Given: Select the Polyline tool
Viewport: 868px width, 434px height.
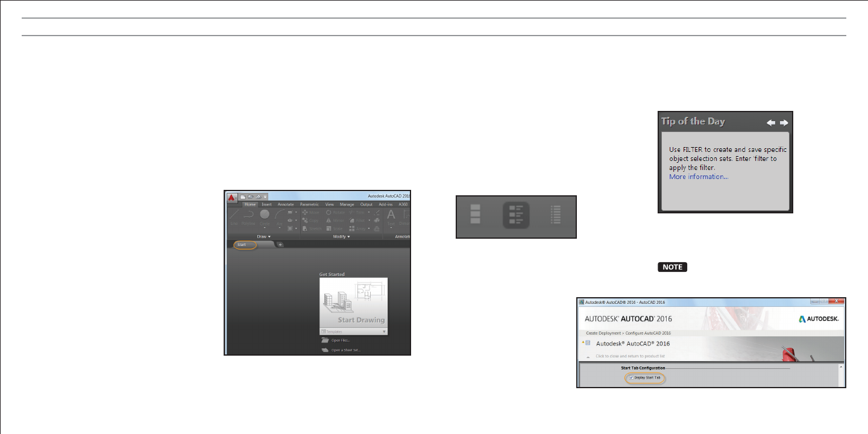Looking at the screenshot, I should point(248,217).
